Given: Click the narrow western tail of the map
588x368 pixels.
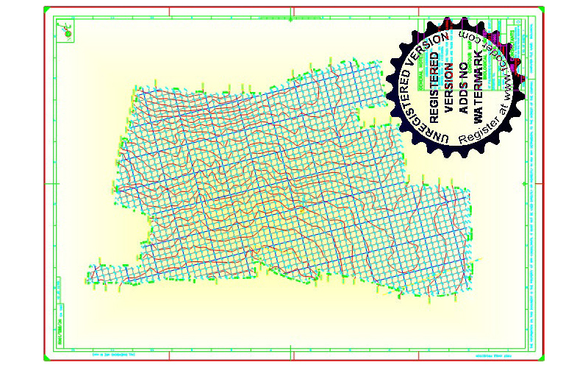Looking at the screenshot, I should [x=110, y=273].
